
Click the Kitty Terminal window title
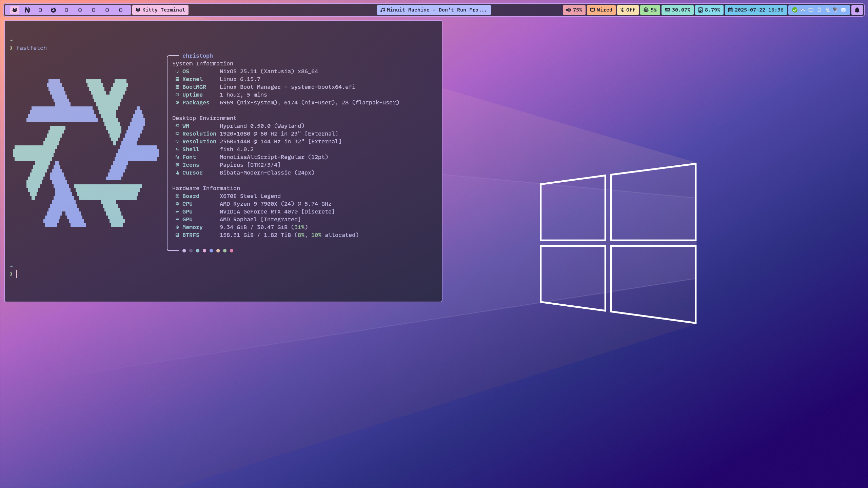point(160,10)
